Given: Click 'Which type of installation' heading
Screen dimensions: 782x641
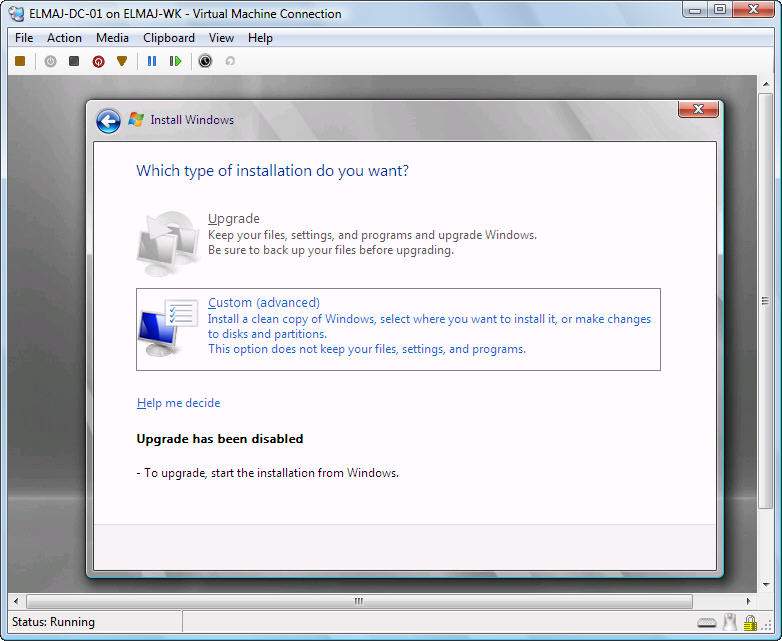Looking at the screenshot, I should (272, 171).
